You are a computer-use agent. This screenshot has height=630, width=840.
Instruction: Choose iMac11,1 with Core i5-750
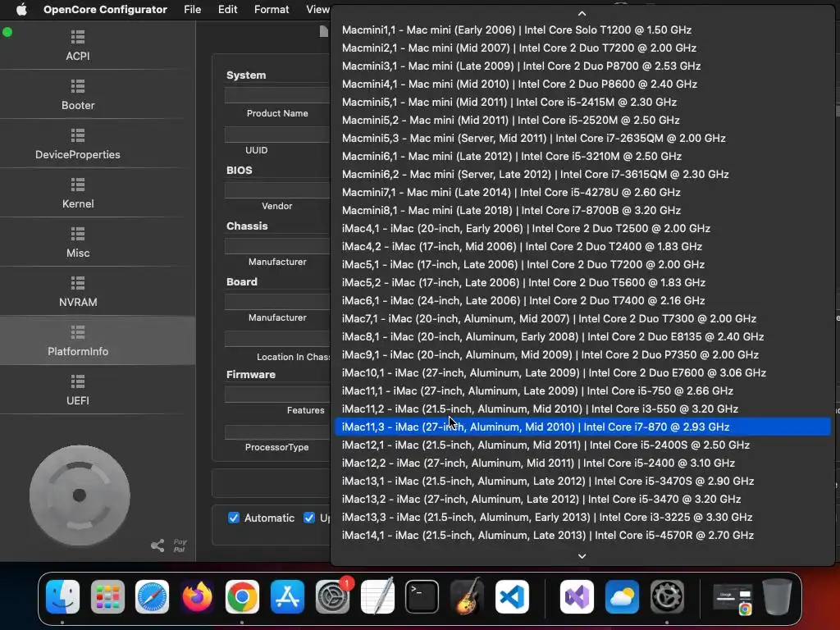(x=582, y=391)
